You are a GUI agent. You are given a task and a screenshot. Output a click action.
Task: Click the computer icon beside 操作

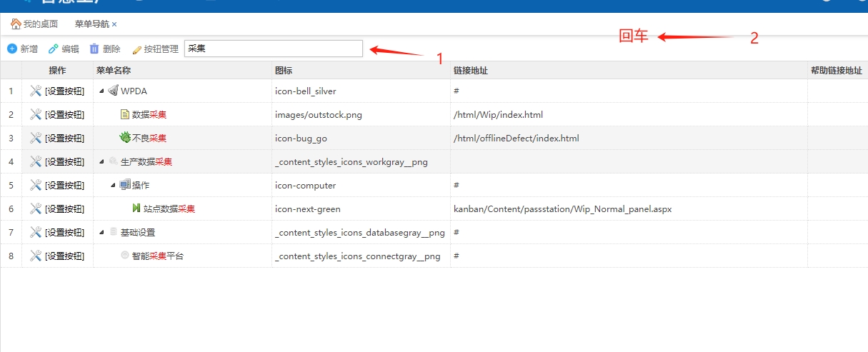(x=125, y=185)
